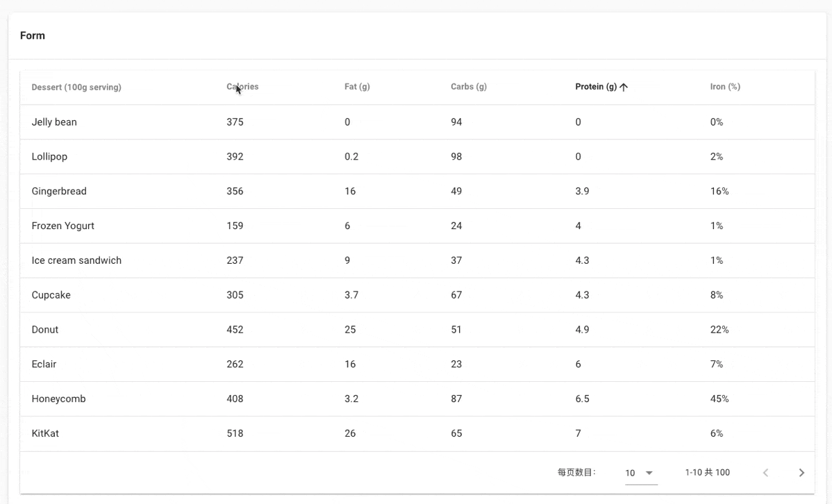The height and width of the screenshot is (504, 832).
Task: Select the Jelly bean row
Action: tap(417, 122)
